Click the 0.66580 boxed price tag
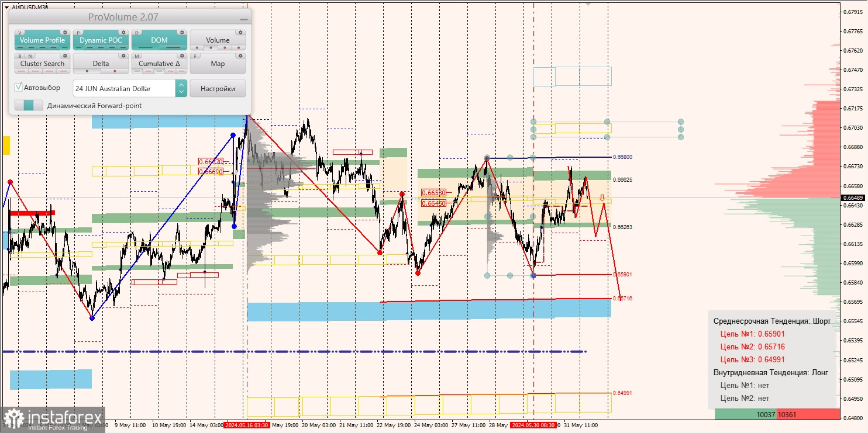868x433 pixels. 433,192
